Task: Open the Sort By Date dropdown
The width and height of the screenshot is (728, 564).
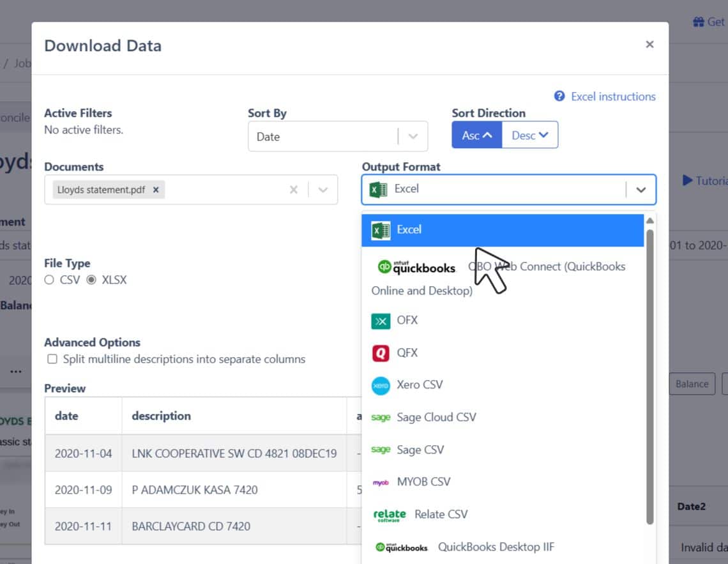Action: 338,137
